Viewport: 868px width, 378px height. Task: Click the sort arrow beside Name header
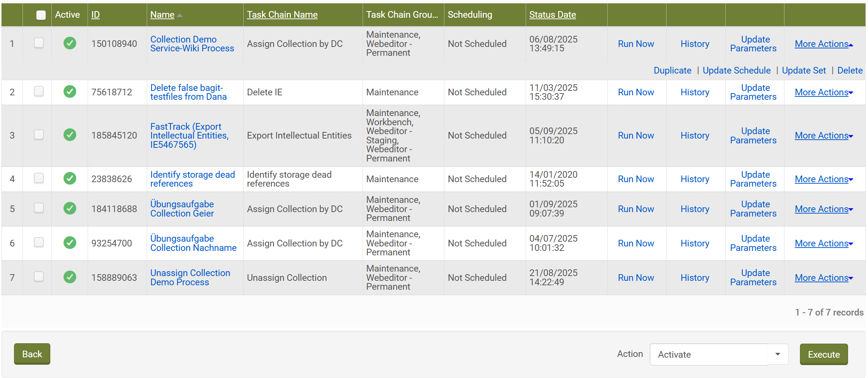pos(180,15)
